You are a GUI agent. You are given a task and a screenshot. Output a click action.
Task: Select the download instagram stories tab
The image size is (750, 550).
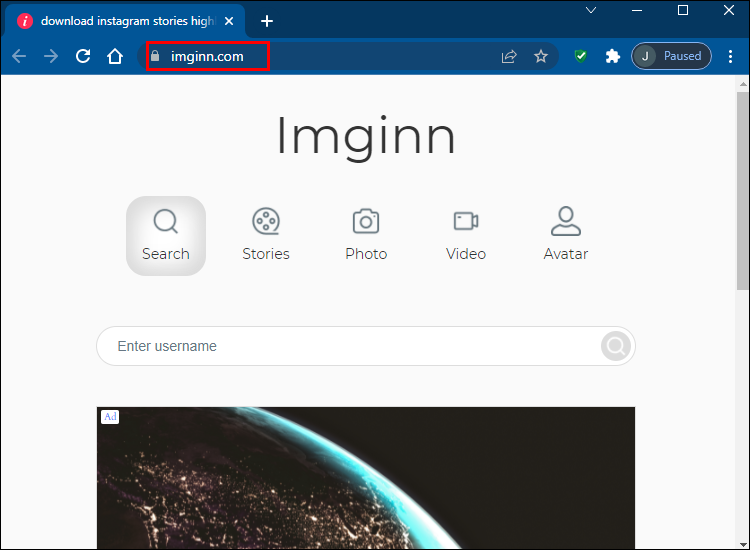click(125, 21)
